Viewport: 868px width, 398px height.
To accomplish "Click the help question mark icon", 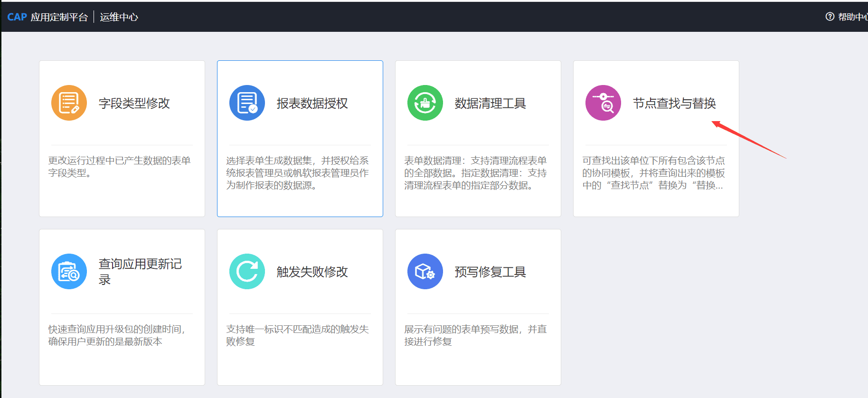I will pyautogui.click(x=830, y=17).
